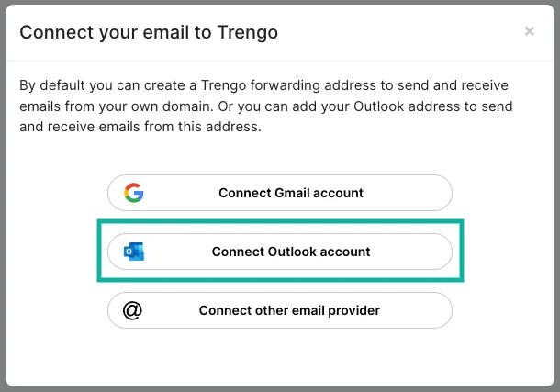Choose Connect Outlook account
The height and width of the screenshot is (392, 560).
(x=280, y=252)
